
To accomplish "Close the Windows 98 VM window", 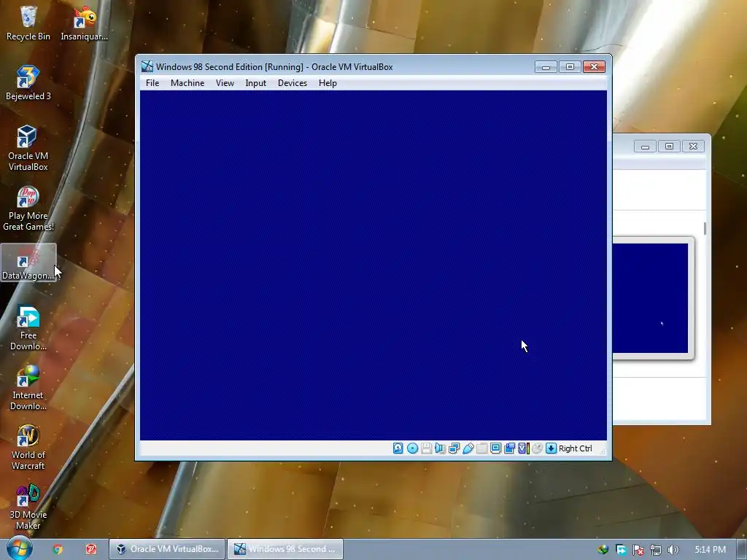I will coord(594,67).
